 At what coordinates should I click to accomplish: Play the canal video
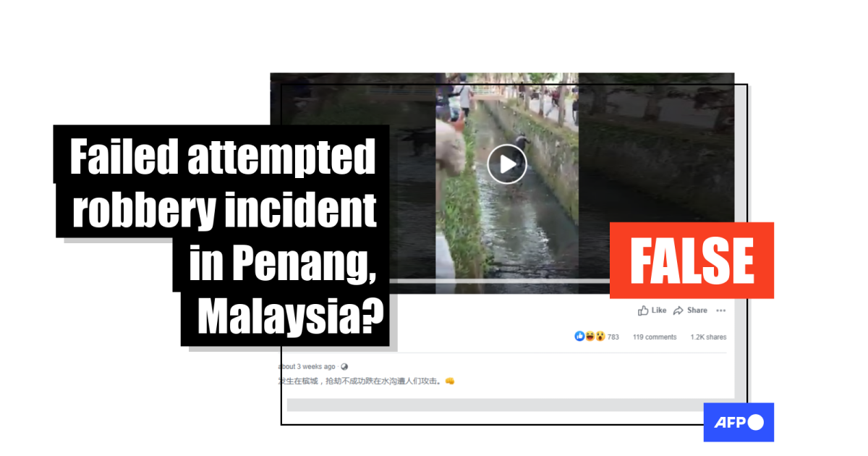click(x=506, y=164)
